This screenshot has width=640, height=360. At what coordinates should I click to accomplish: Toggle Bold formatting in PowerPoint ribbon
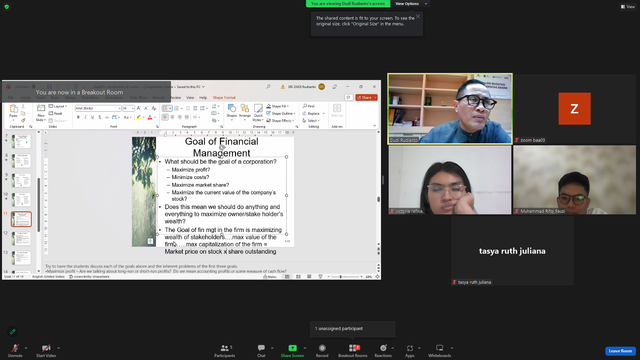[x=78, y=117]
